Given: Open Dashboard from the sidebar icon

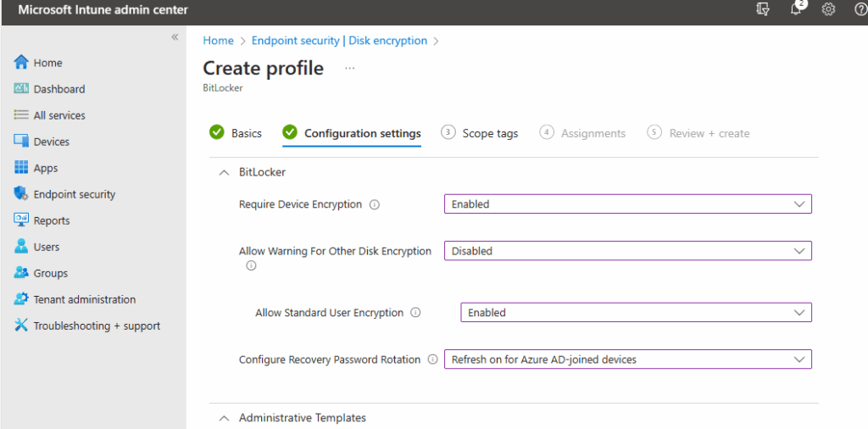Looking at the screenshot, I should click(x=22, y=89).
